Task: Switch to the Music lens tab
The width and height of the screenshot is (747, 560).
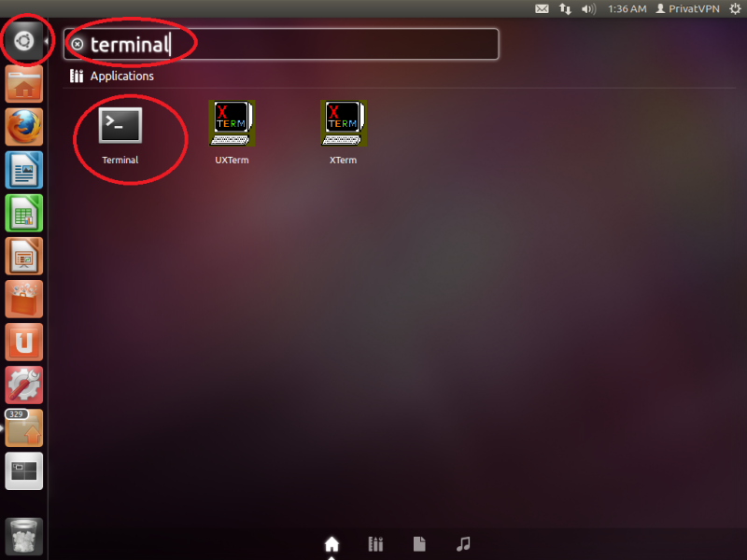Action: (463, 544)
